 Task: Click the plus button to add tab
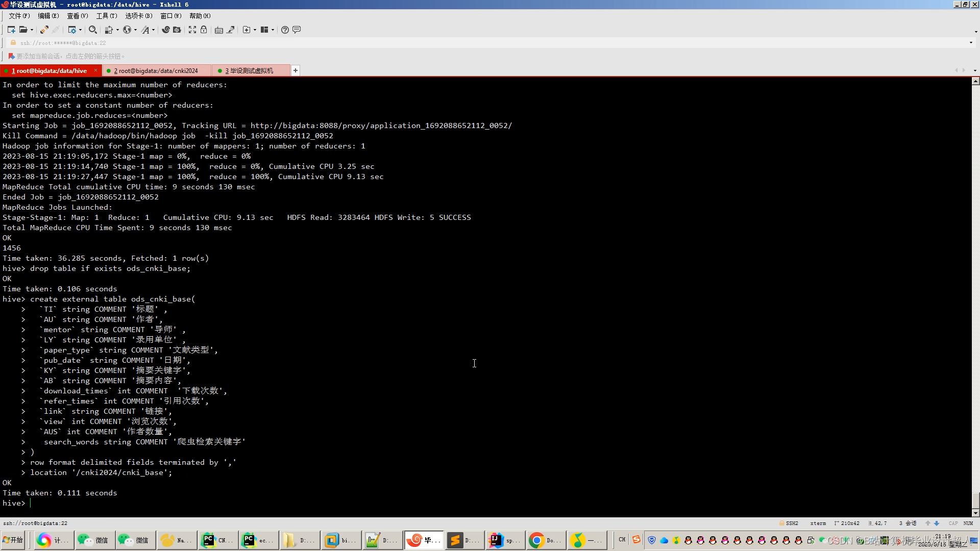point(296,71)
